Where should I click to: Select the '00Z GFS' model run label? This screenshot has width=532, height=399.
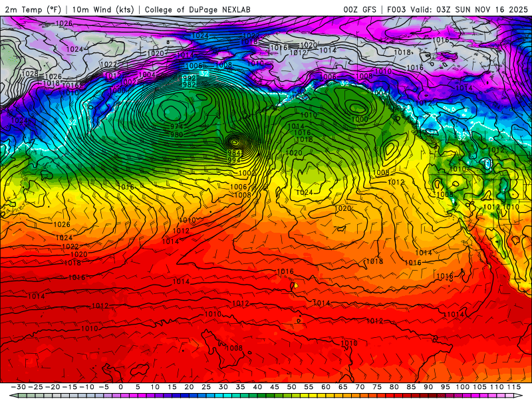point(360,9)
